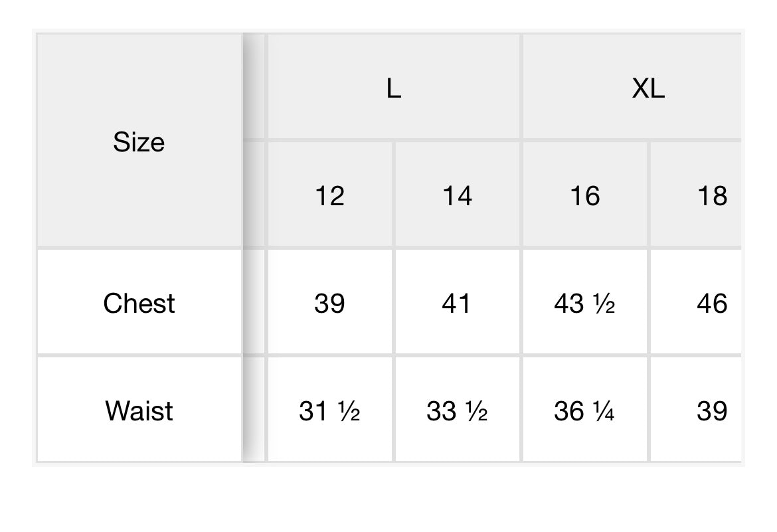Click numeric size 12 header cell
Viewport: 777px width, 532px height.
click(329, 196)
